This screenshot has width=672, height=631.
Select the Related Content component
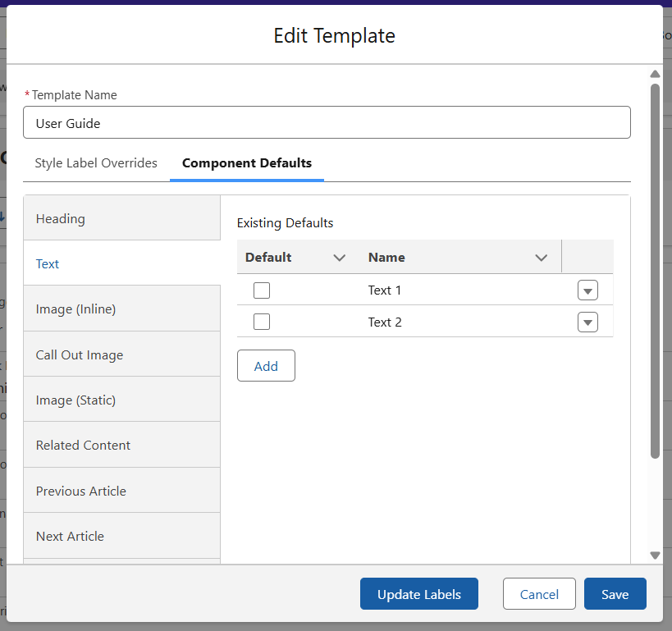(122, 446)
